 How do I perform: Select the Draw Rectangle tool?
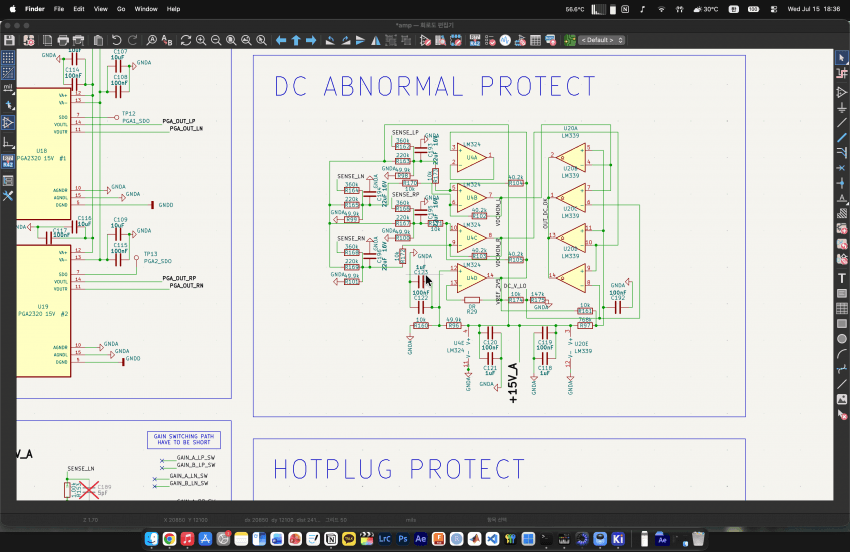pyautogui.click(x=842, y=324)
